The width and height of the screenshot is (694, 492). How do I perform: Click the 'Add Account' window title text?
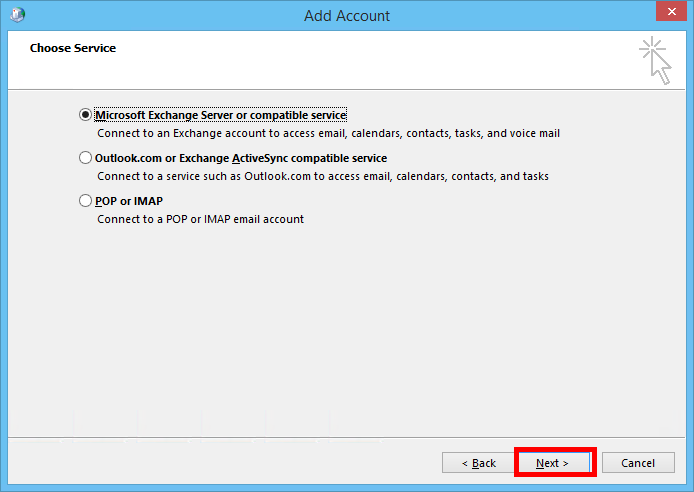[x=347, y=15]
